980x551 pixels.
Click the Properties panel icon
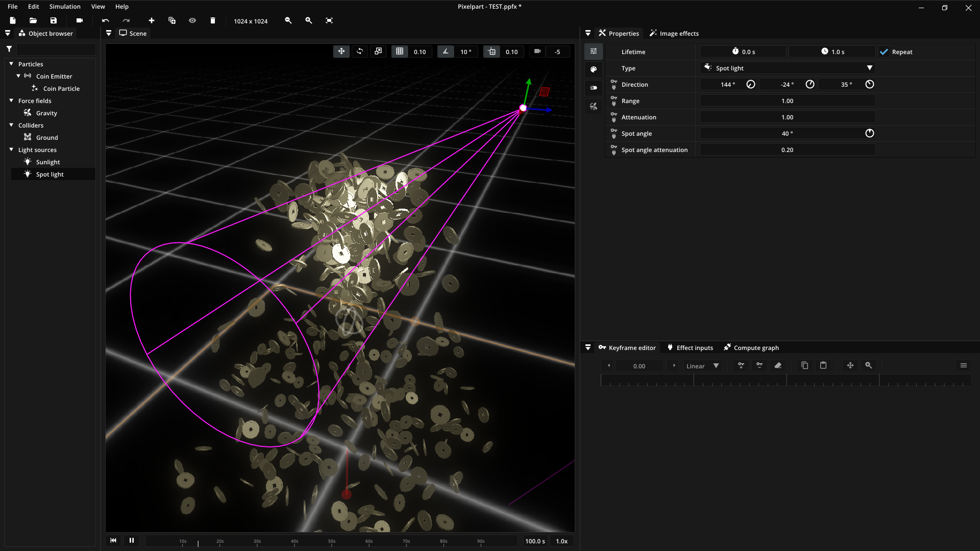[602, 33]
